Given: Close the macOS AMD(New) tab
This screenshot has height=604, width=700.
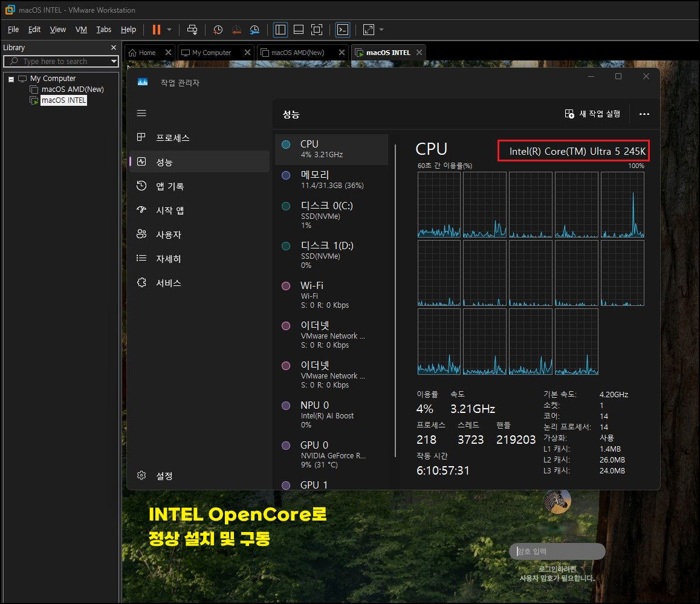Looking at the screenshot, I should 342,52.
